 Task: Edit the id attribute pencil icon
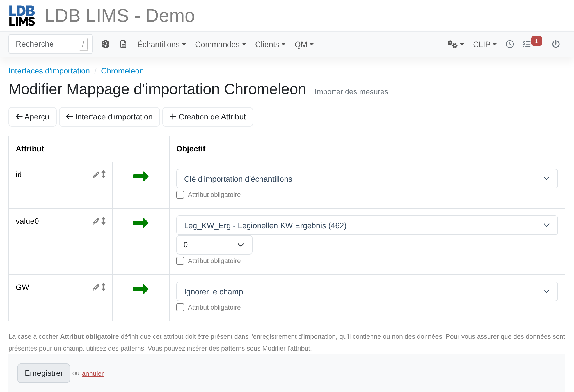pos(96,175)
